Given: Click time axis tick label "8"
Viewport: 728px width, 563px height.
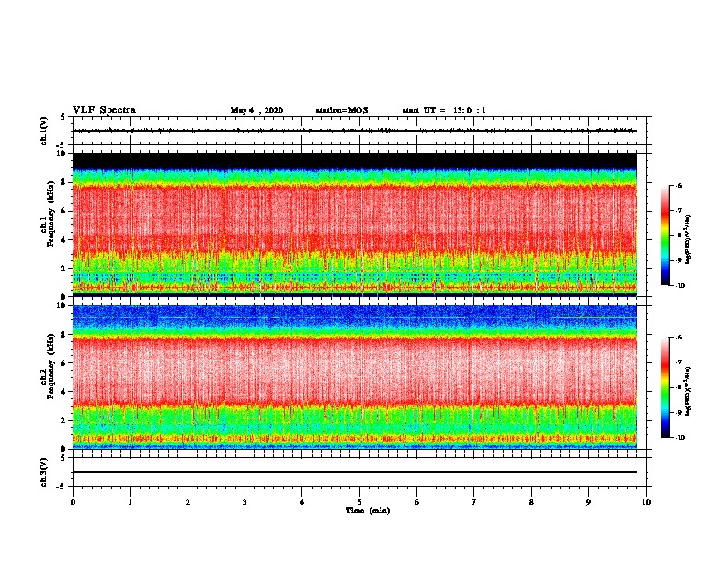Looking at the screenshot, I should click(531, 502).
